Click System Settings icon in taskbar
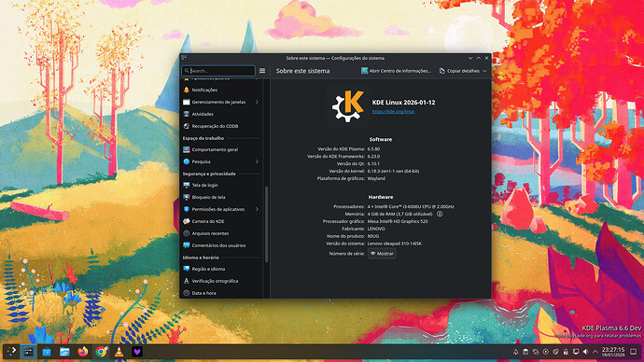 [28, 352]
